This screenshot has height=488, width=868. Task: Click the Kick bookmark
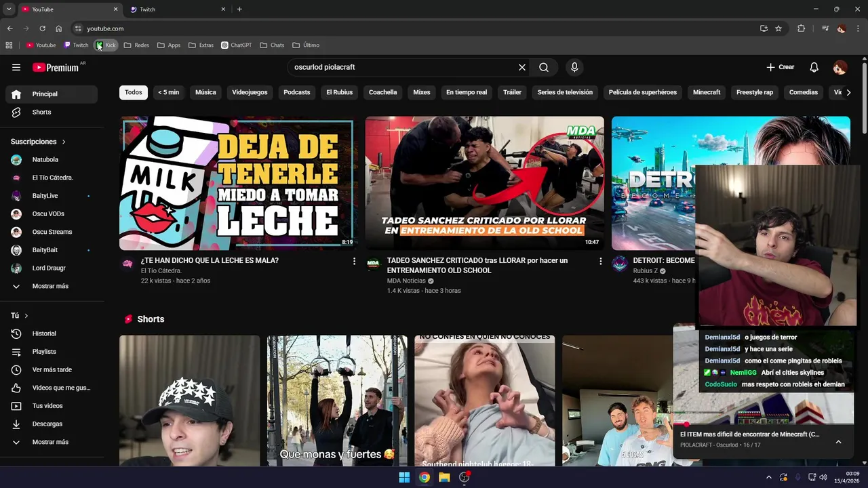[106, 45]
